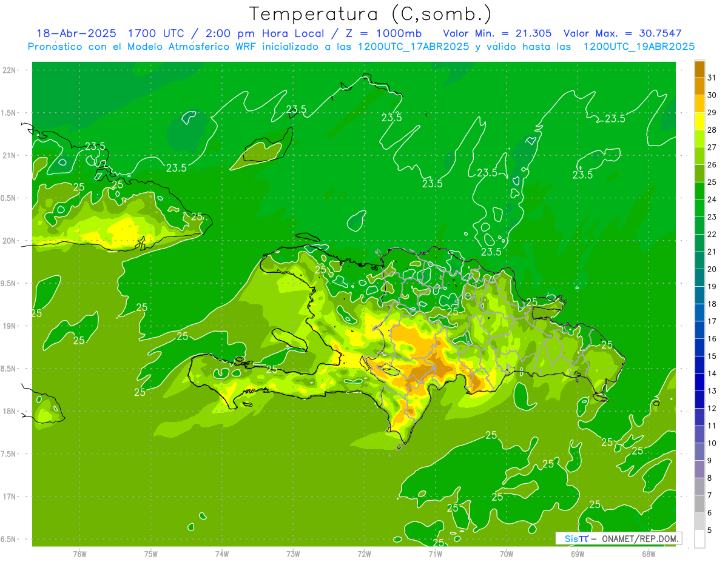This screenshot has width=728, height=562.
Task: Click the "8.5N" latitude axis label
Action: [8, 369]
